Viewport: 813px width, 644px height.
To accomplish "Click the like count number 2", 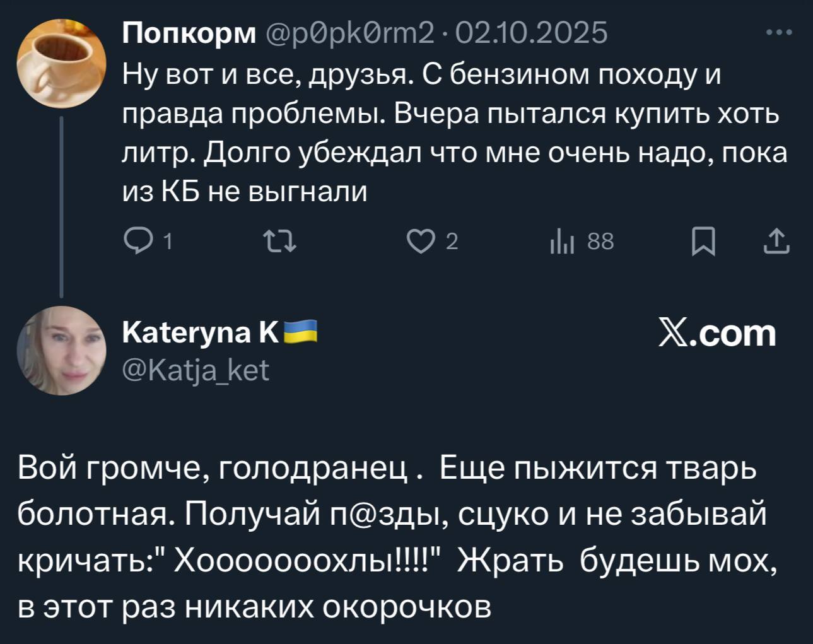I will [x=452, y=242].
